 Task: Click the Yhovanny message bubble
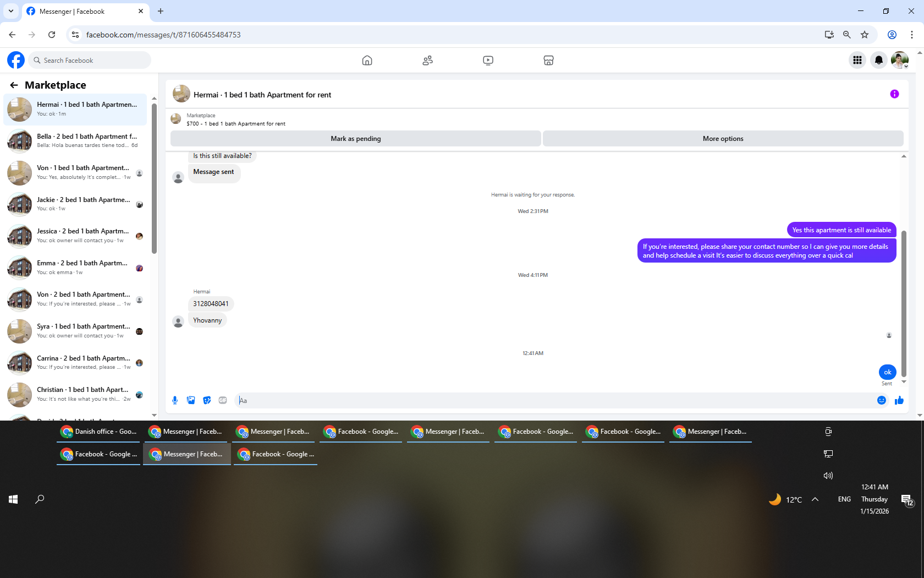click(207, 320)
